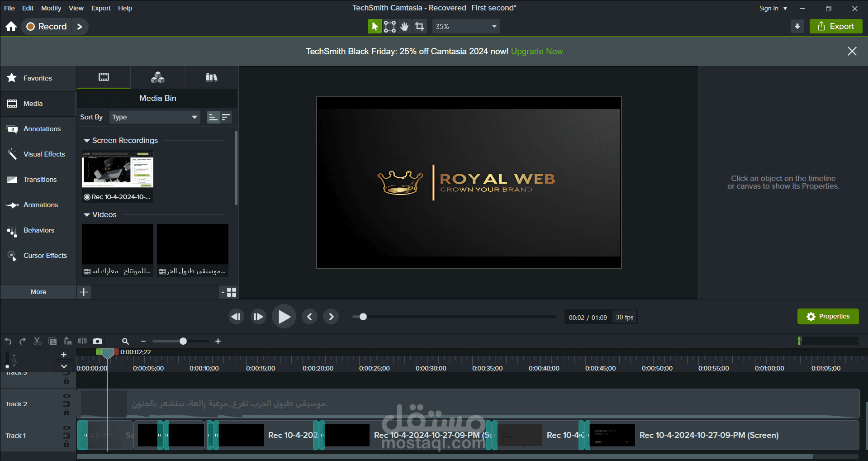
Task: Click the green Export button
Action: pos(836,26)
